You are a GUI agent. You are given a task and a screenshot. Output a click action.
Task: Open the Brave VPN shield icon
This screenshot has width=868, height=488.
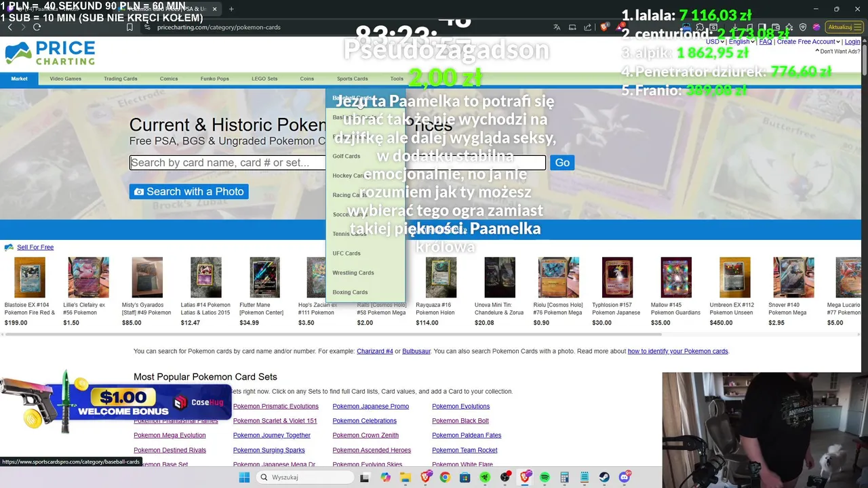pos(803,27)
